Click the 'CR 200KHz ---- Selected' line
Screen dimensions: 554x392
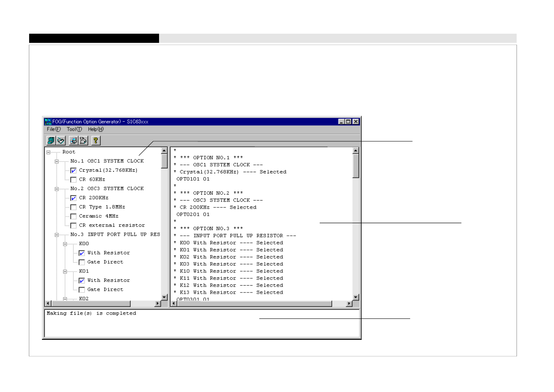215,208
